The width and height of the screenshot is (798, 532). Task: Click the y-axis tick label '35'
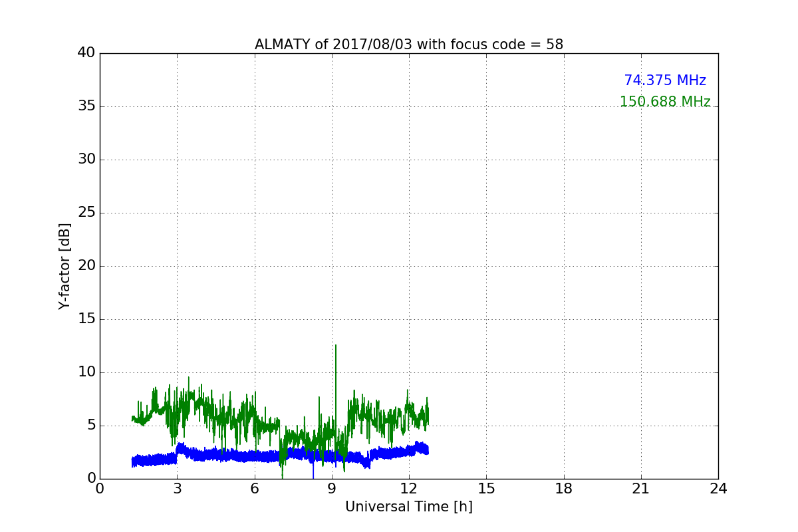[86, 106]
